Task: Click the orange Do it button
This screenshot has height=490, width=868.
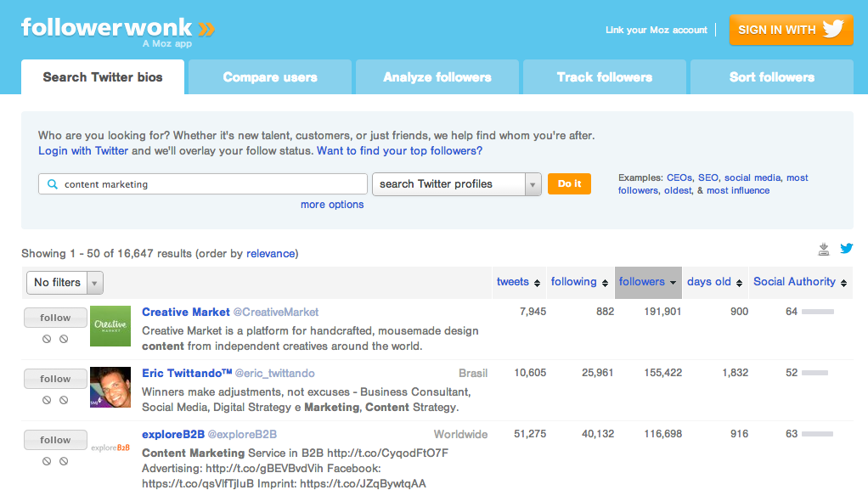Action: coord(569,183)
